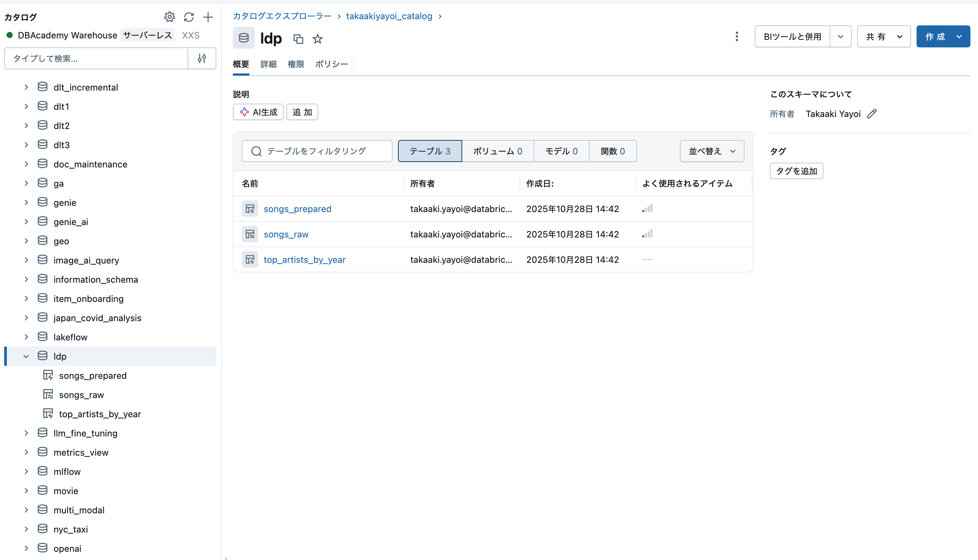
Task: Switch to the 権限 tab
Action: pos(296,64)
